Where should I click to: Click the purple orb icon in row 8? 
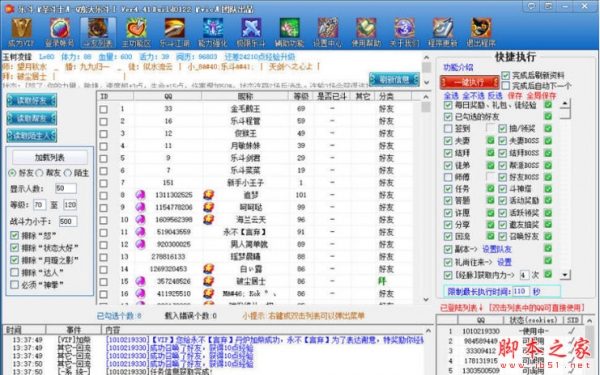coord(140,195)
